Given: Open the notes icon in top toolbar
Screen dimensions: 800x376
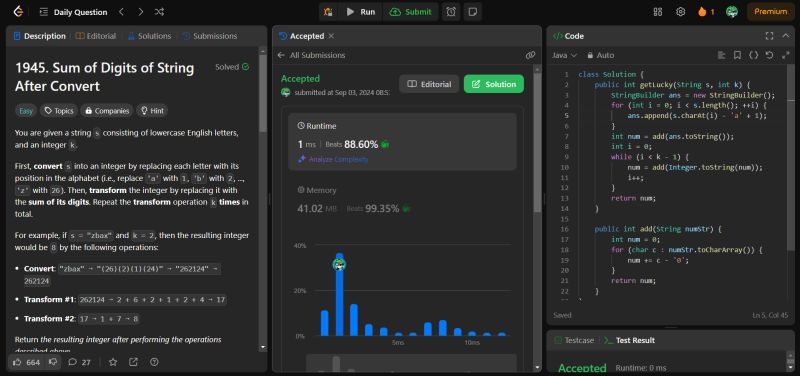Looking at the screenshot, I should 472,12.
